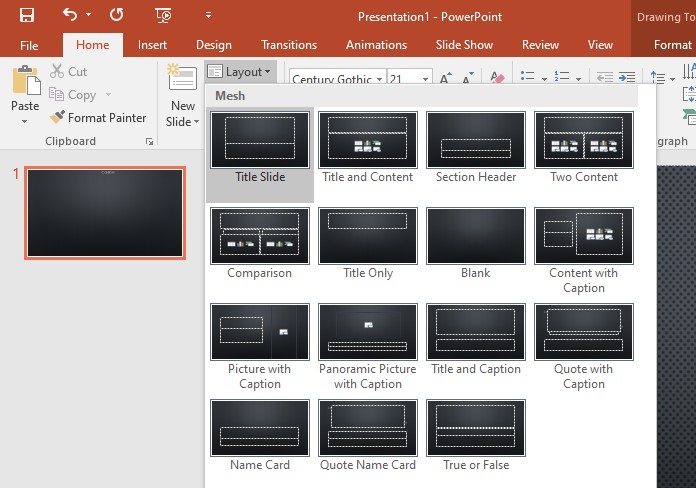Choose the Two Content layout

click(x=584, y=148)
